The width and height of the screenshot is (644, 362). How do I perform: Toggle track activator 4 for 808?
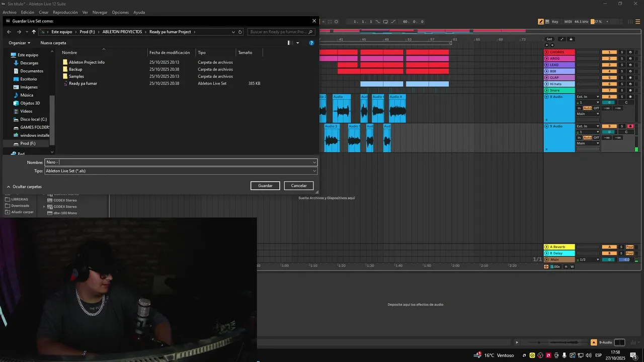click(x=609, y=71)
